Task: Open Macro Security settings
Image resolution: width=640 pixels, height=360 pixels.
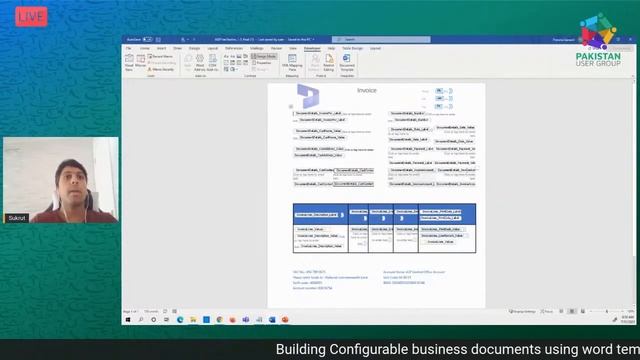Action: (161, 69)
